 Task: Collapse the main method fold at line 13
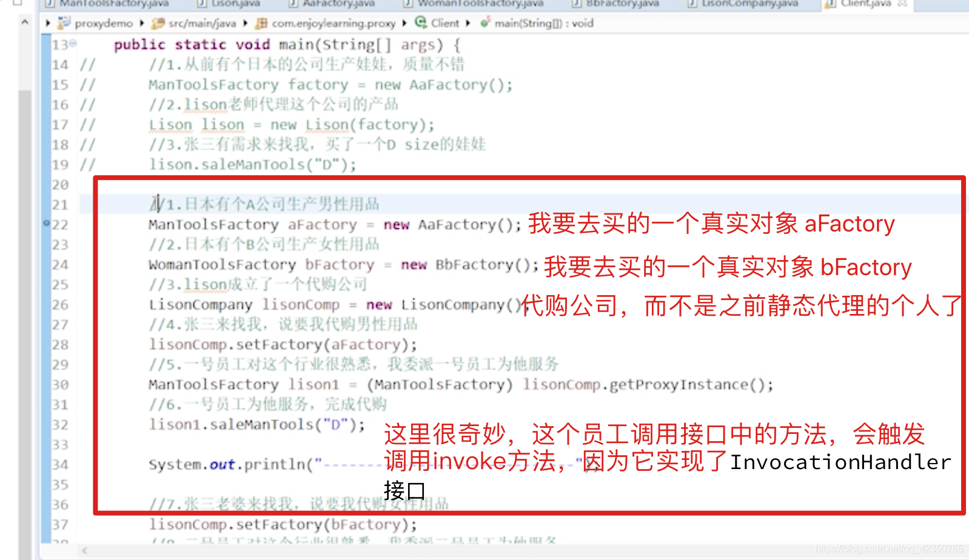click(73, 44)
